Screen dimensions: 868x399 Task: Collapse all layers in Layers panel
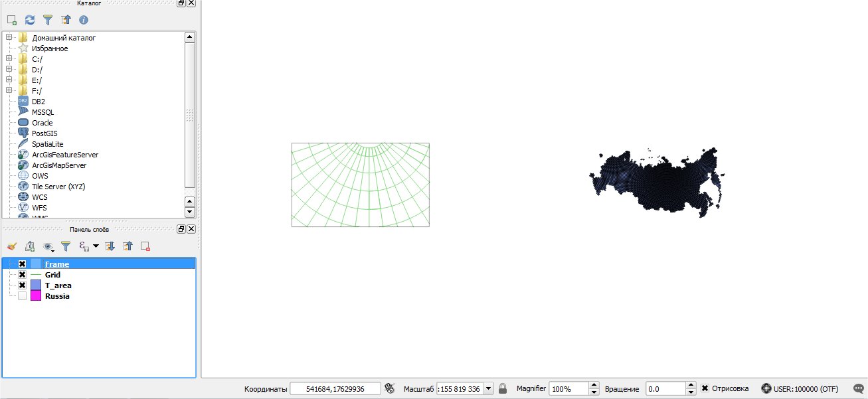tap(128, 246)
